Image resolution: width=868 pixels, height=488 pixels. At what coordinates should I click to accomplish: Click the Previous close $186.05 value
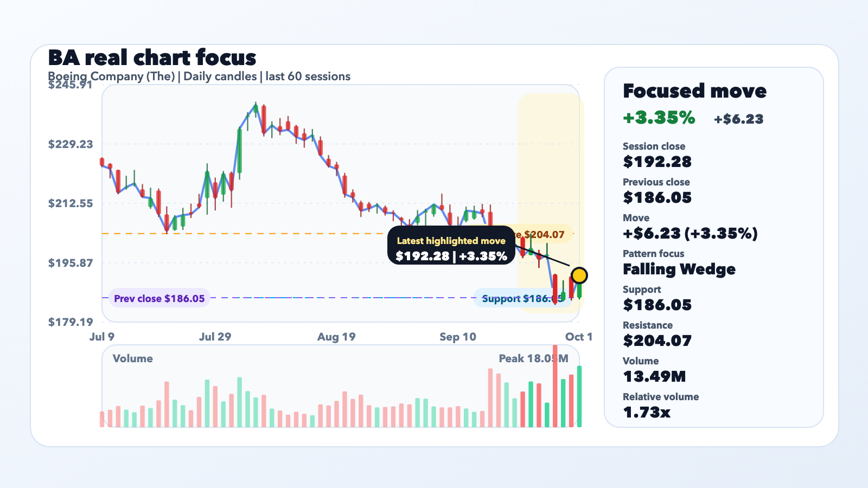tap(657, 197)
